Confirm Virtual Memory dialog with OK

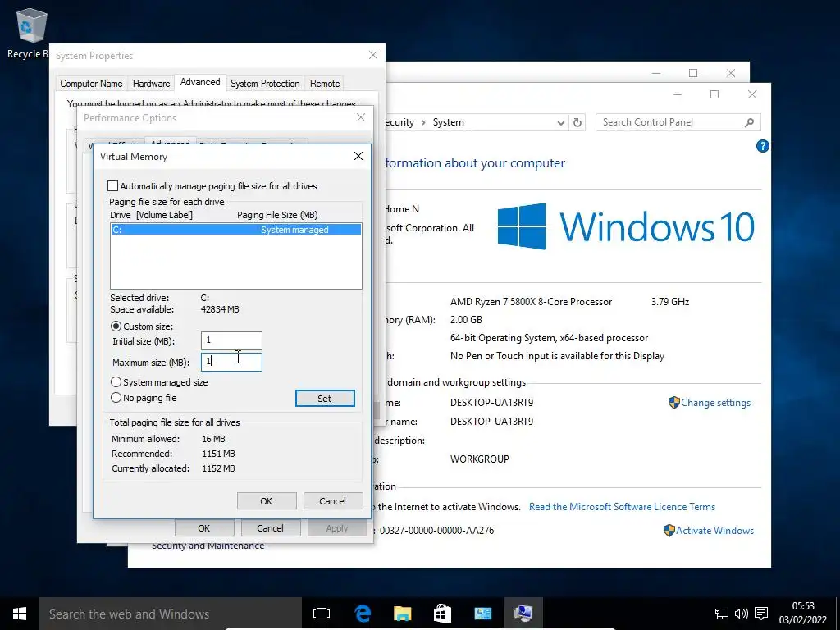coord(267,501)
